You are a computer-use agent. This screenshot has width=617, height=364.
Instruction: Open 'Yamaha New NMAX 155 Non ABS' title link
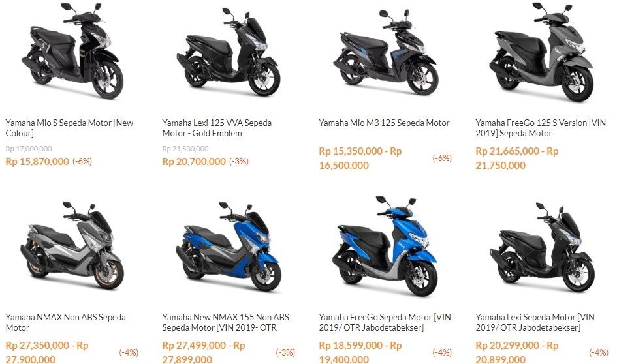click(225, 322)
